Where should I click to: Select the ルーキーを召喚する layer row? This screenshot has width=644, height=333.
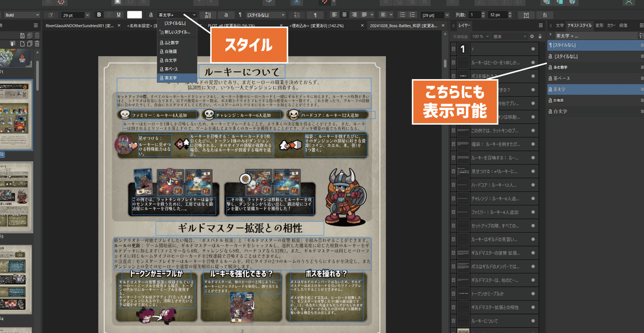click(494, 157)
